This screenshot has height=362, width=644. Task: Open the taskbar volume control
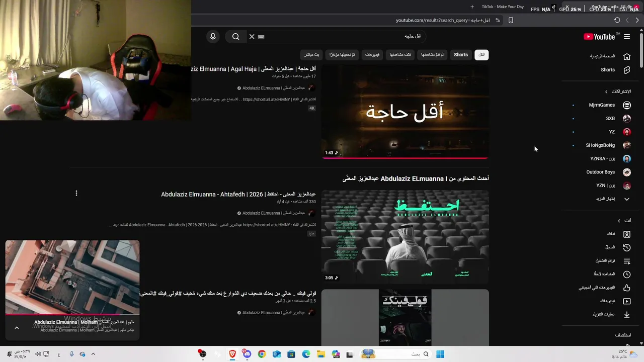coord(38,354)
